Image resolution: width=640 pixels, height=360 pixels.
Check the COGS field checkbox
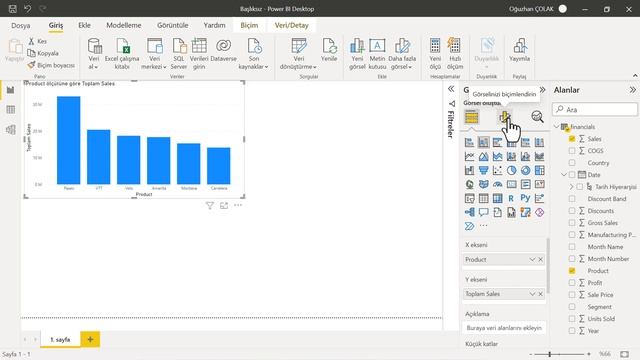coord(572,151)
